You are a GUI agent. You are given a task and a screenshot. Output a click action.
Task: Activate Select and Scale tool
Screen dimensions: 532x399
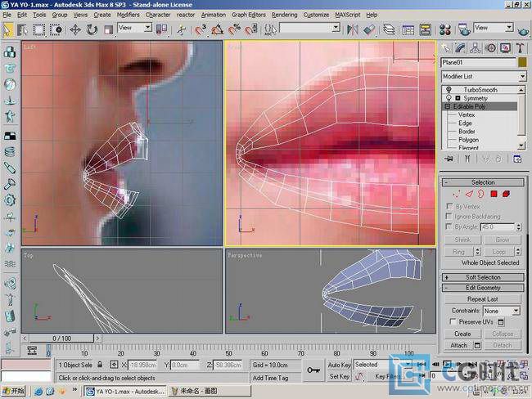pos(108,29)
